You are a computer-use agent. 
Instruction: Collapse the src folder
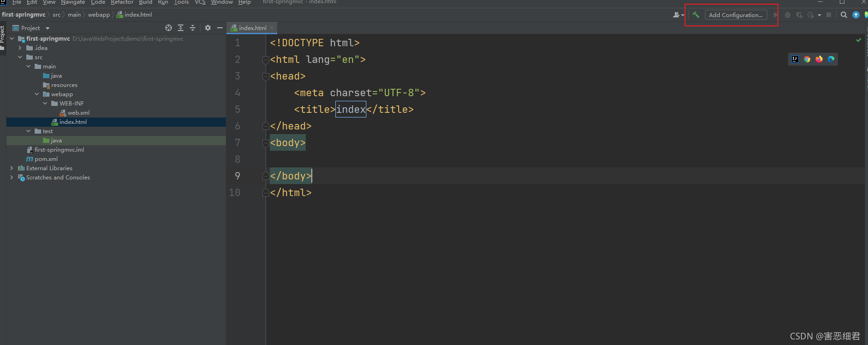click(20, 57)
